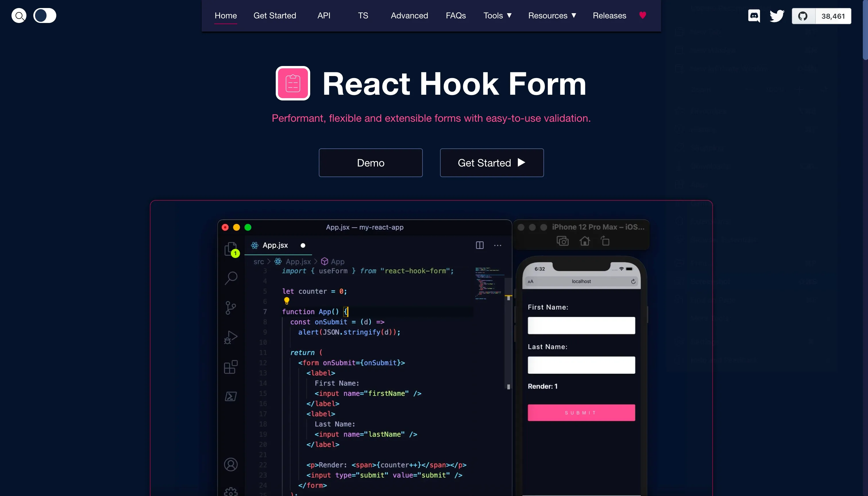Viewport: 868px width, 496px height.
Task: Click the Last Name input field
Action: click(x=581, y=365)
